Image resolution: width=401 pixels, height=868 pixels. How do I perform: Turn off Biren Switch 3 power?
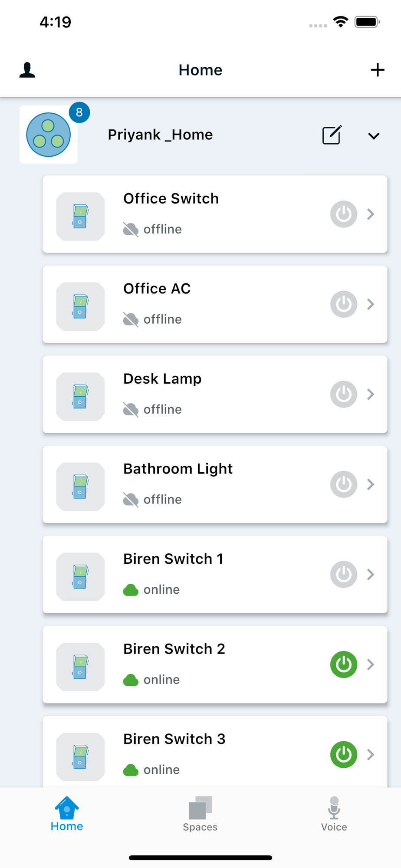point(344,755)
